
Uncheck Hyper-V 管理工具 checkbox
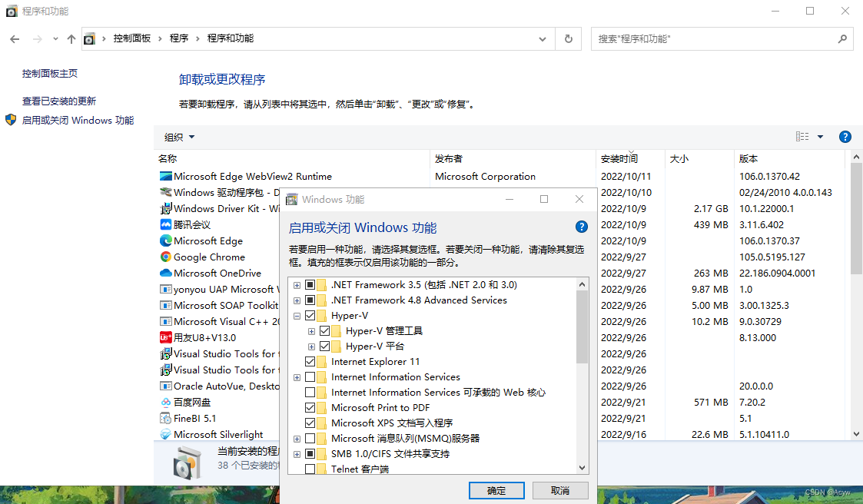(325, 331)
